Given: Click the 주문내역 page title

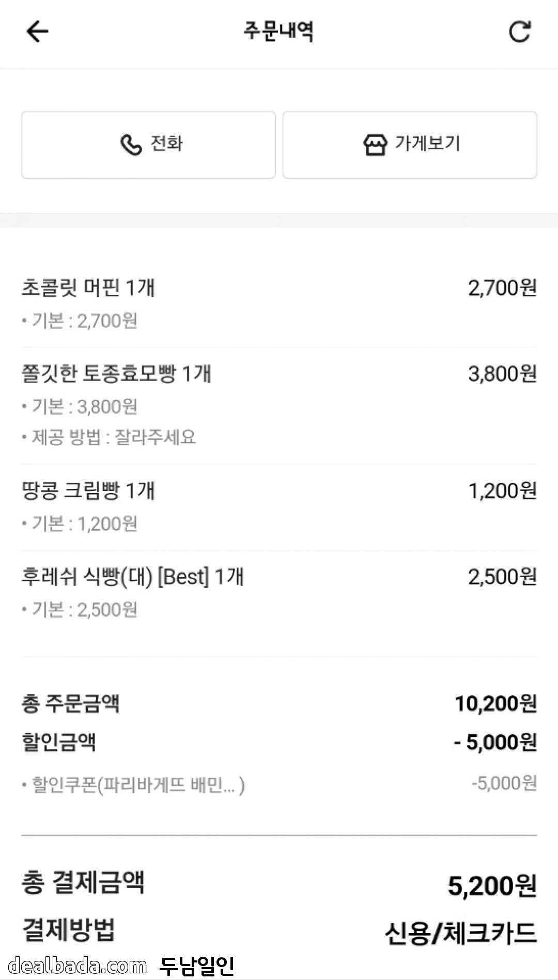Looking at the screenshot, I should pyautogui.click(x=278, y=31).
